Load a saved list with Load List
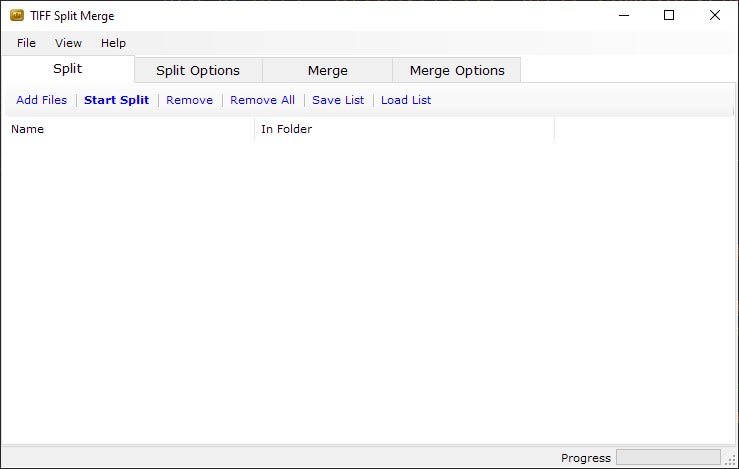 point(406,100)
